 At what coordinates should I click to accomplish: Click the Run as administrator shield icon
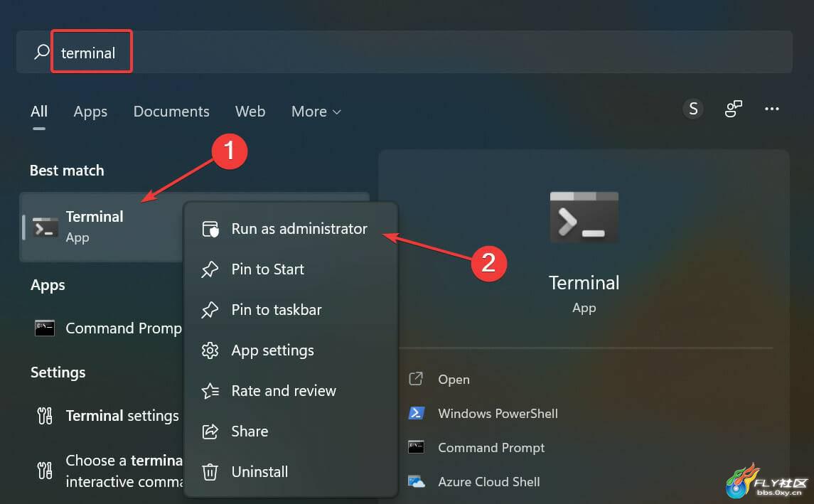coord(210,229)
